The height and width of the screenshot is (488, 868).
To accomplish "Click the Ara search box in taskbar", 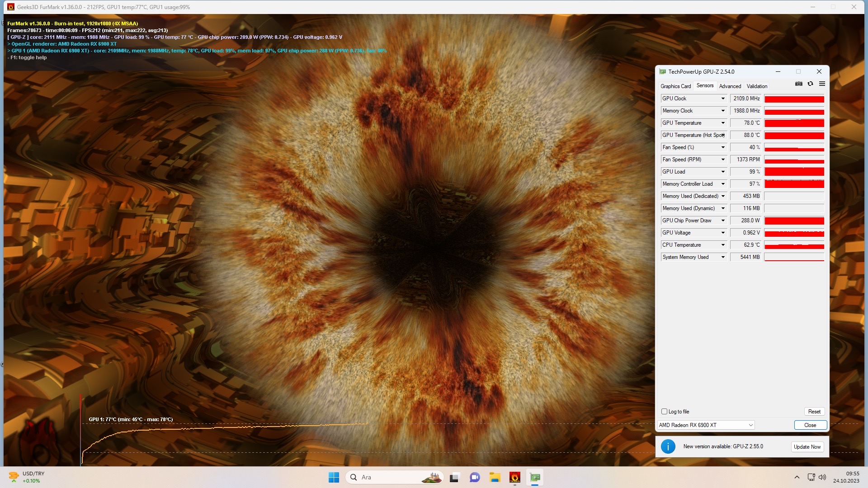I will pyautogui.click(x=389, y=477).
